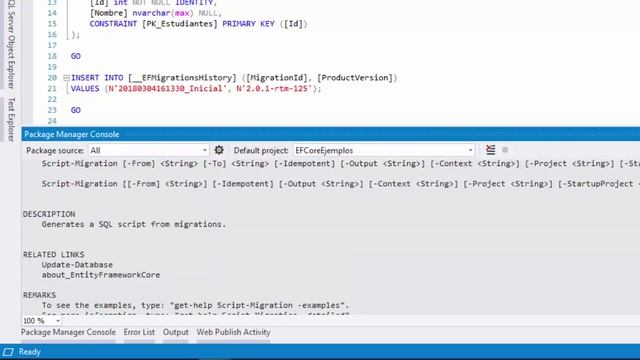This screenshot has width=640, height=360.
Task: Open Package Manager Console settings gear
Action: click(219, 150)
